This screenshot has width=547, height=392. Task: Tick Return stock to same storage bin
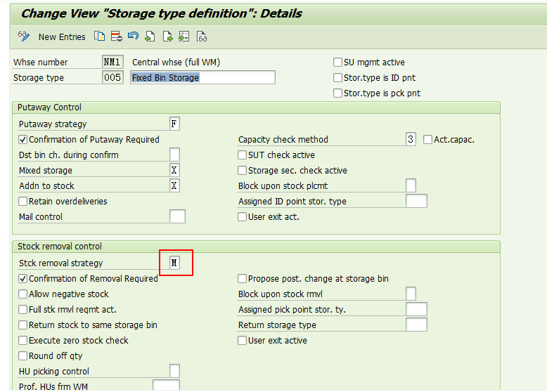[23, 325]
